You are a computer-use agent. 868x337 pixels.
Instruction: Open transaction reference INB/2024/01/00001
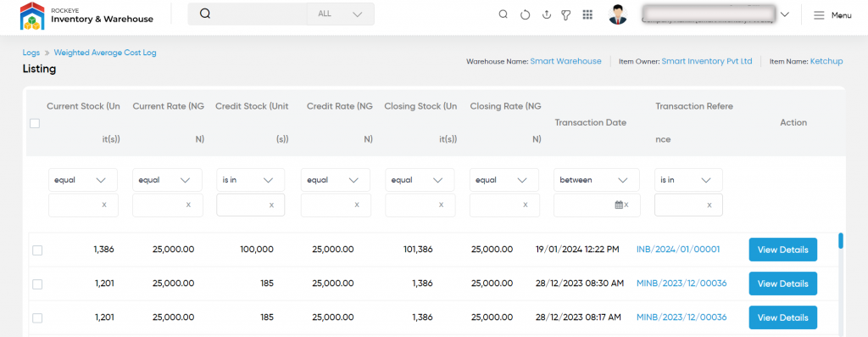[678, 250]
